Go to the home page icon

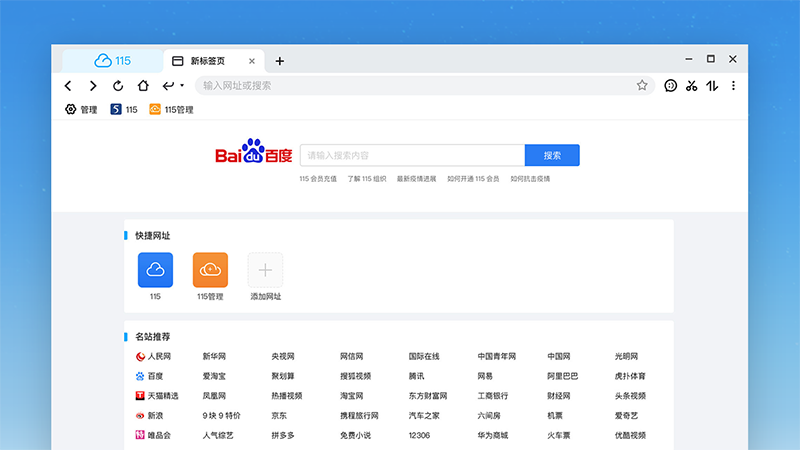[x=143, y=86]
